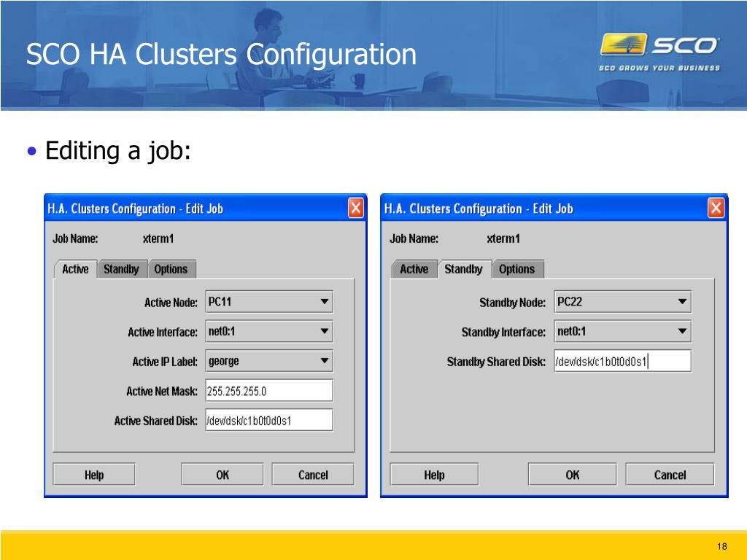
Task: Click the slide title SCO HA Clusters Configuration
Action: [x=221, y=54]
